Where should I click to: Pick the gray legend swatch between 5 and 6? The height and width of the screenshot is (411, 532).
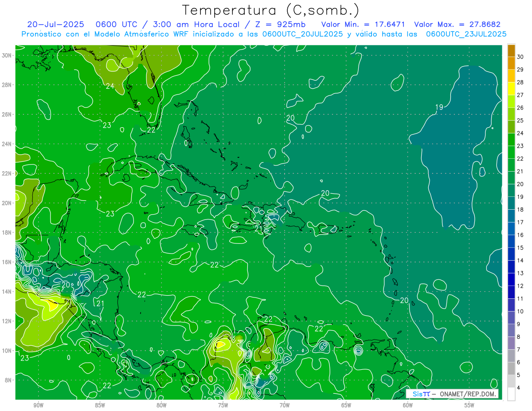coord(511,369)
